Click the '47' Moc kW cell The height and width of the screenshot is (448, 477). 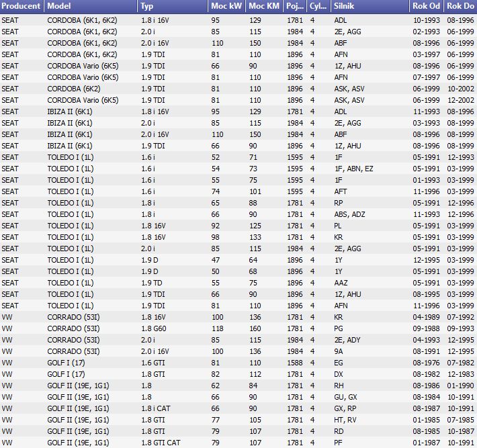(x=216, y=260)
